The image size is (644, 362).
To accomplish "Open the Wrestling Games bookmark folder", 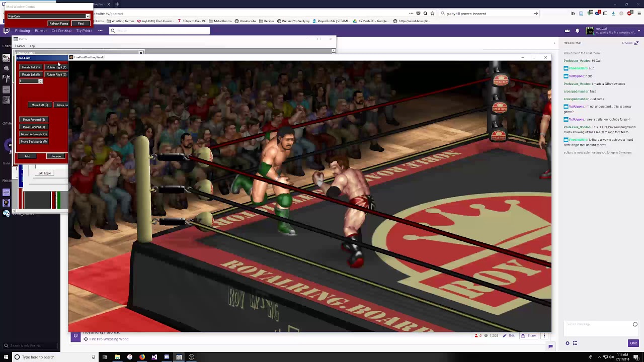I will (x=120, y=21).
